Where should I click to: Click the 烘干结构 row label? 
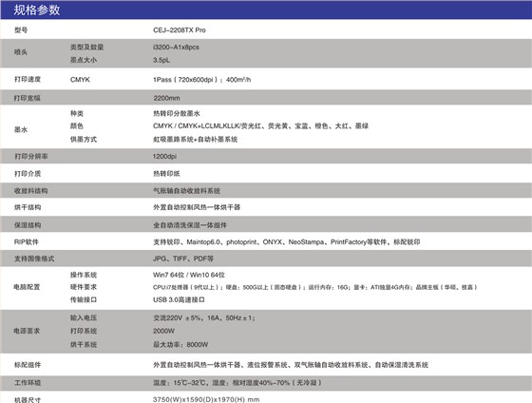click(28, 207)
